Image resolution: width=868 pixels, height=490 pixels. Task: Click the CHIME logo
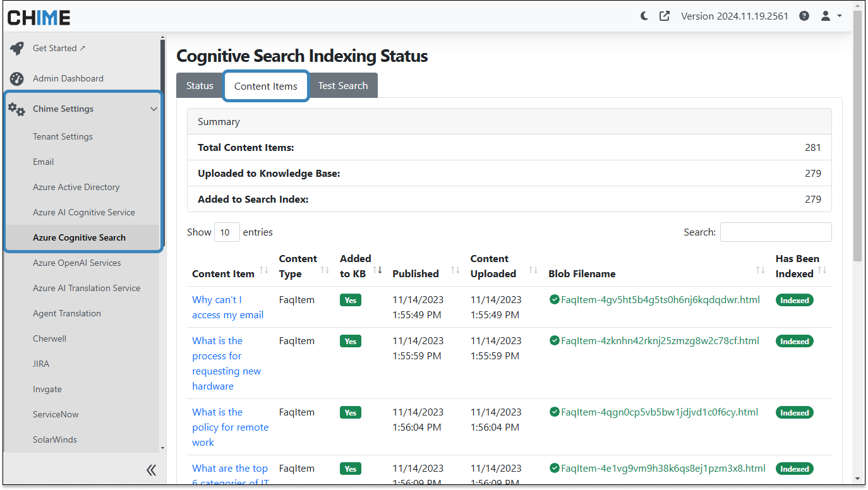click(39, 18)
